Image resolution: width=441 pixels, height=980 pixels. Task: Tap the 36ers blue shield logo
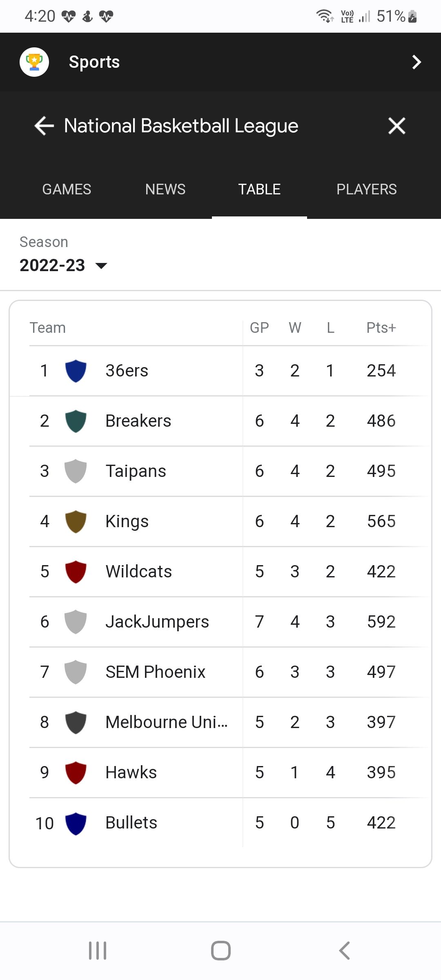(76, 371)
